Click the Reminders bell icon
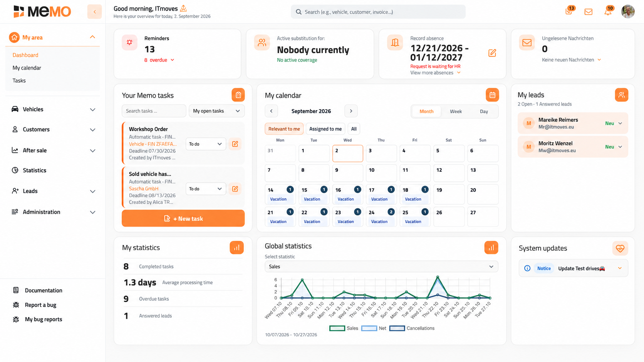The image size is (644, 362). 130,42
